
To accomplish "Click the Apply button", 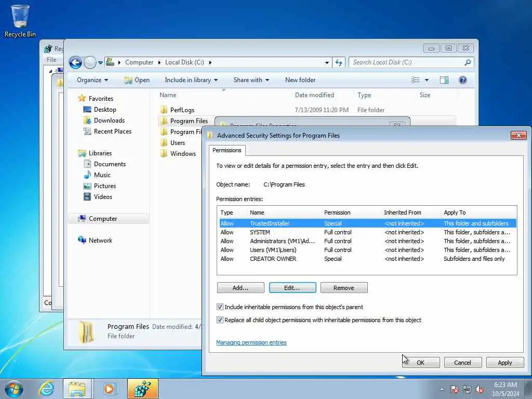I will 505,363.
